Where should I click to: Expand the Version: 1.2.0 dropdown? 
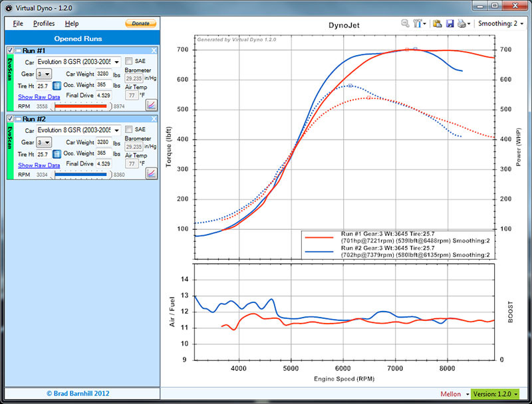point(495,394)
